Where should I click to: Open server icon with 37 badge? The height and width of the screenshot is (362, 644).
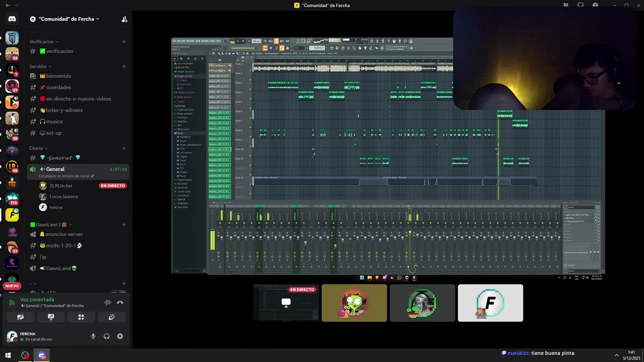[x=12, y=86]
